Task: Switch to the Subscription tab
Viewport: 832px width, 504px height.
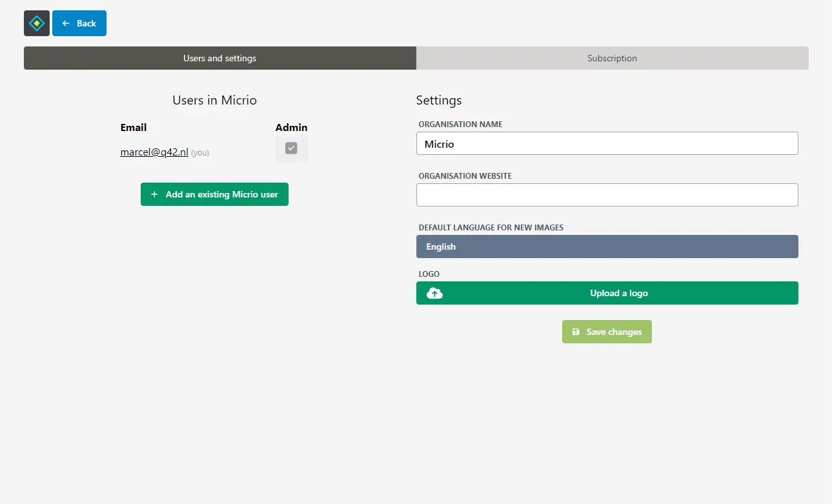Action: pyautogui.click(x=612, y=57)
